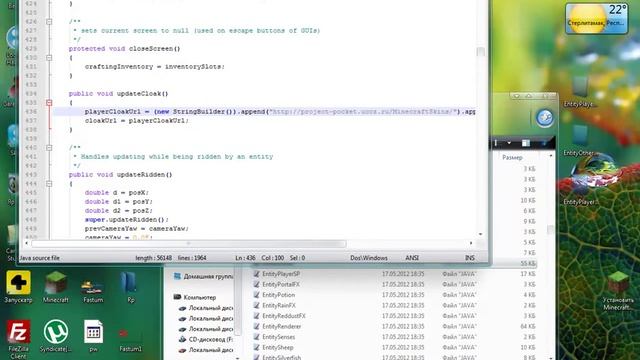Click the length : 56148 status bar entry

click(x=153, y=258)
